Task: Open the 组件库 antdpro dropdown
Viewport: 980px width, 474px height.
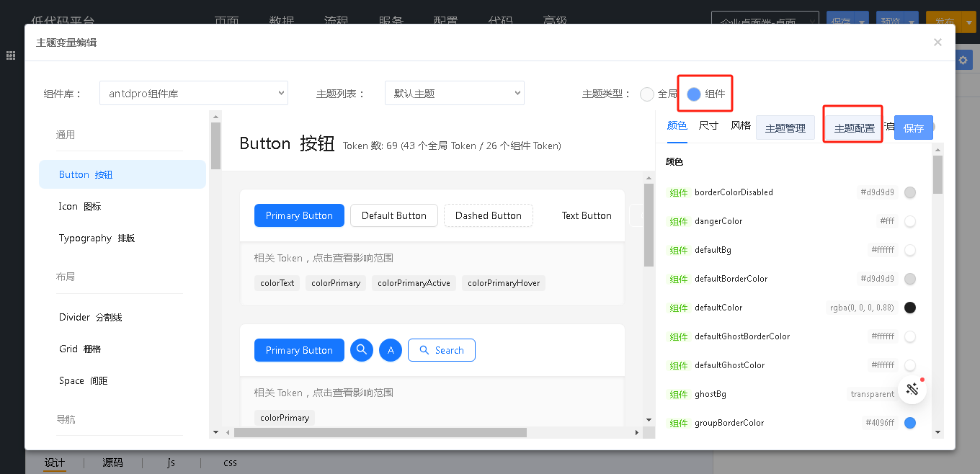Action: [x=193, y=93]
